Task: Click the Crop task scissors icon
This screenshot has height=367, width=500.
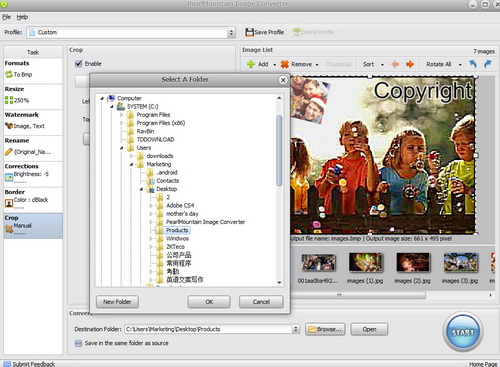Action: pos(9,229)
